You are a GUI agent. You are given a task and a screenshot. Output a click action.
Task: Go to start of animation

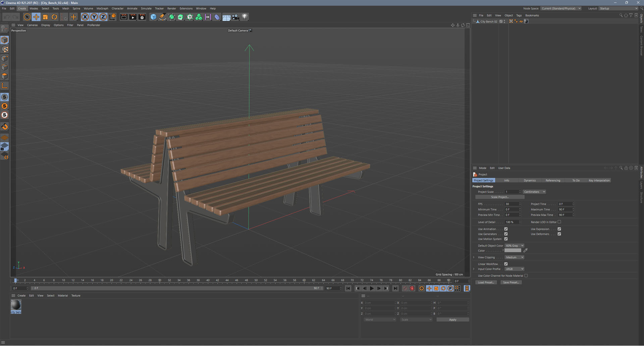(348, 288)
